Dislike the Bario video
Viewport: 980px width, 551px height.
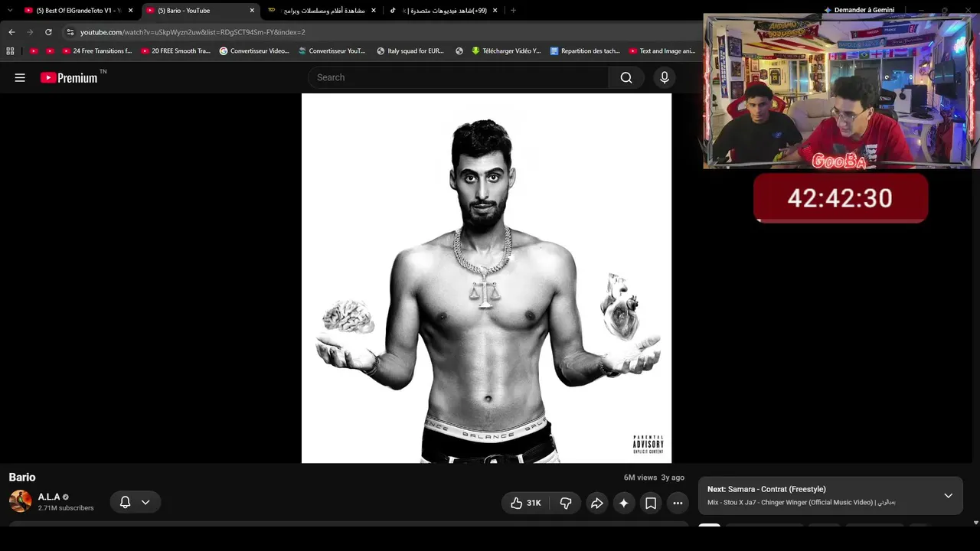(566, 503)
